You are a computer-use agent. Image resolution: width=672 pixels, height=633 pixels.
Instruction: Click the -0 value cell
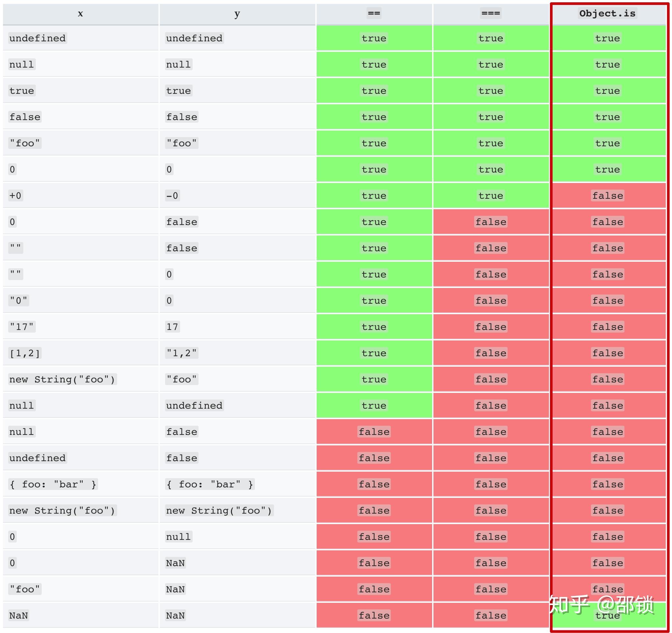coord(172,196)
